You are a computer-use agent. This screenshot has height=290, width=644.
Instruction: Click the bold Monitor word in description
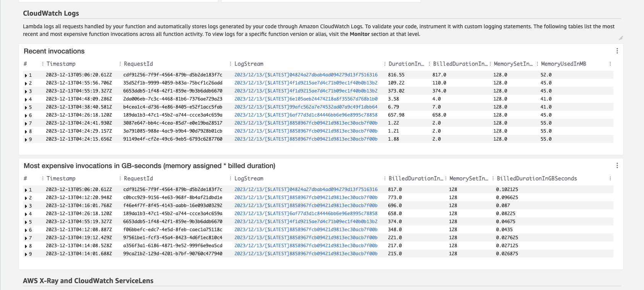tap(360, 34)
